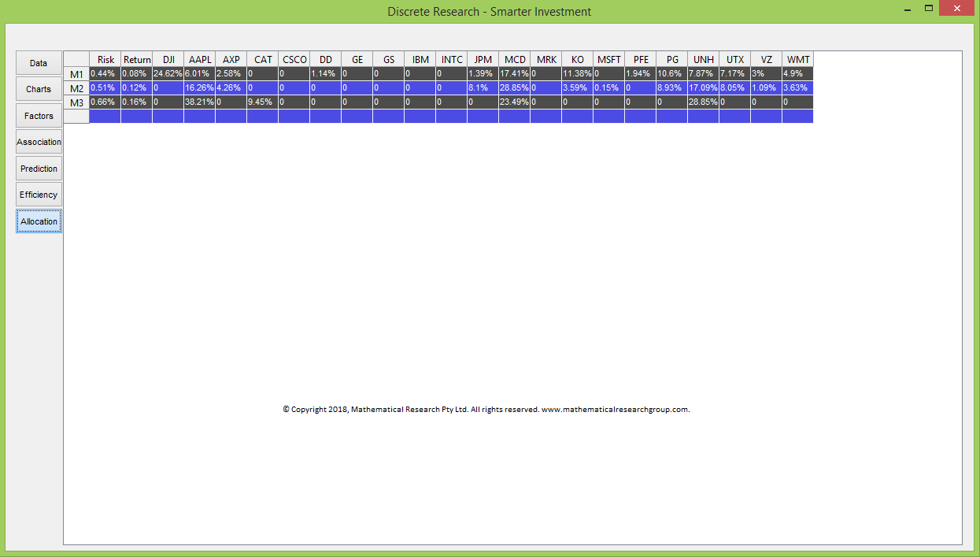
Task: Click the UNH column header
Action: click(704, 60)
